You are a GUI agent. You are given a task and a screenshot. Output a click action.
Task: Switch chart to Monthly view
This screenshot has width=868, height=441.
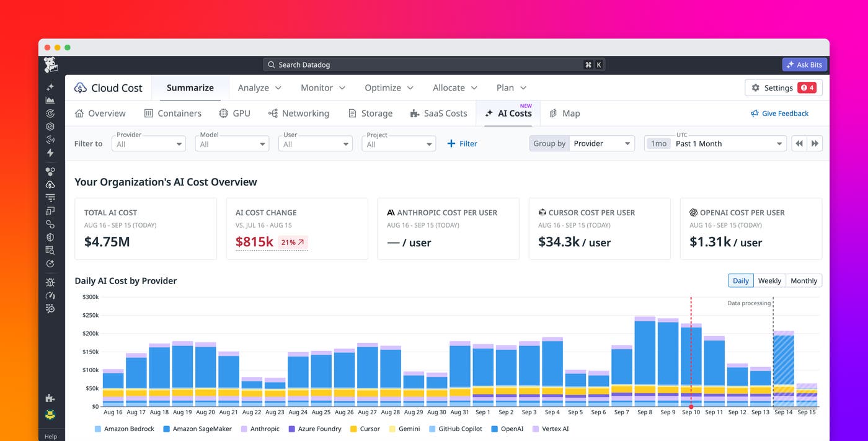[x=804, y=281]
